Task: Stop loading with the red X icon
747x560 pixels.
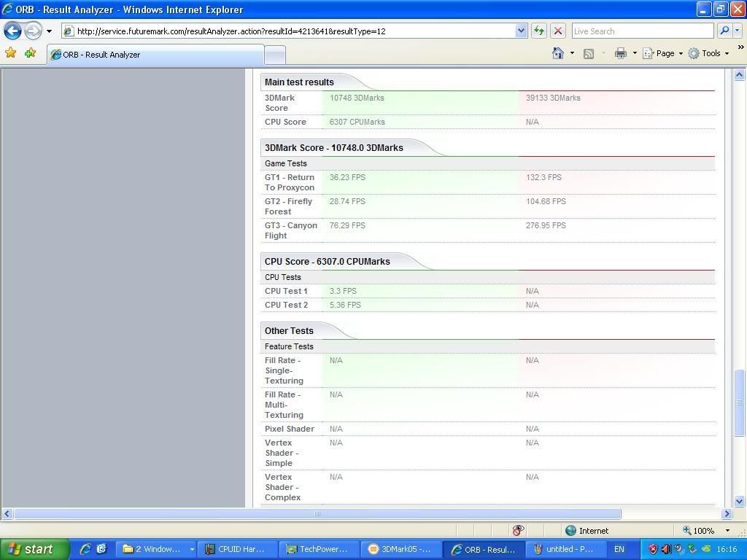Action: [x=558, y=31]
